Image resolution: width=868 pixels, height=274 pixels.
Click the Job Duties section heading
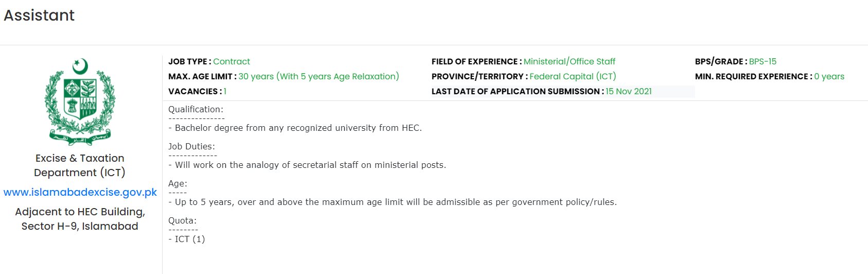click(x=191, y=146)
